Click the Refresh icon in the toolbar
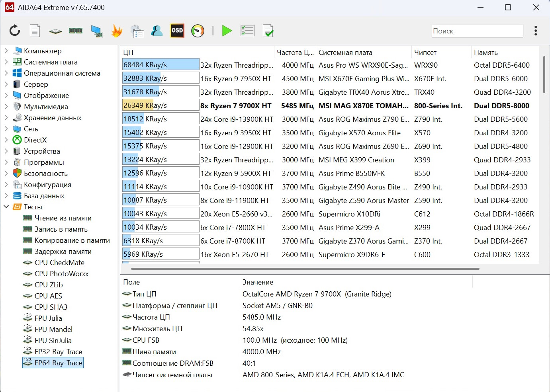 [15, 31]
